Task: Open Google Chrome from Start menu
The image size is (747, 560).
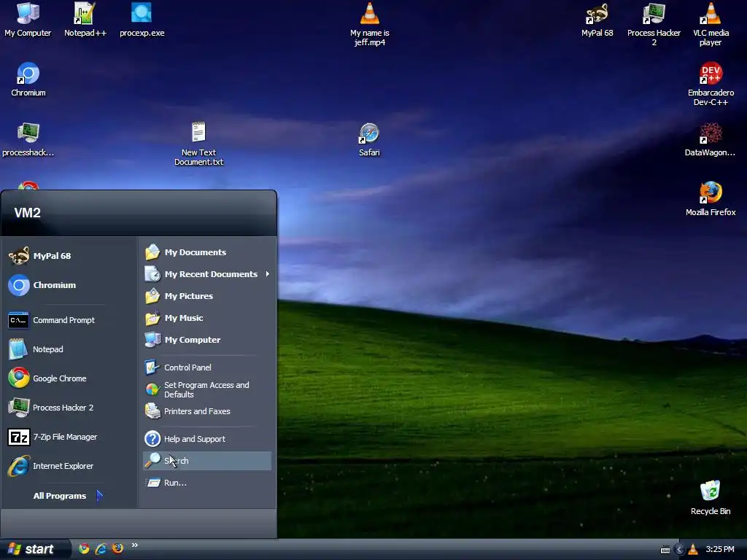Action: [69, 378]
